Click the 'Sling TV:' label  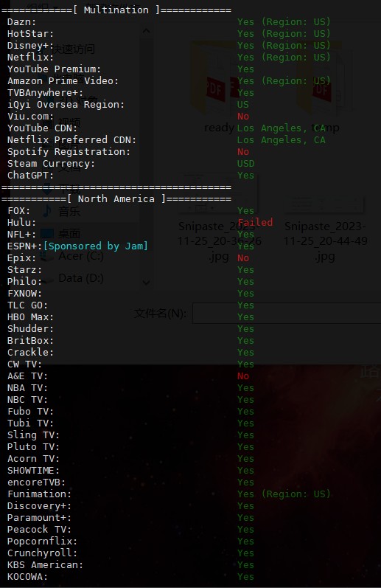(x=33, y=435)
